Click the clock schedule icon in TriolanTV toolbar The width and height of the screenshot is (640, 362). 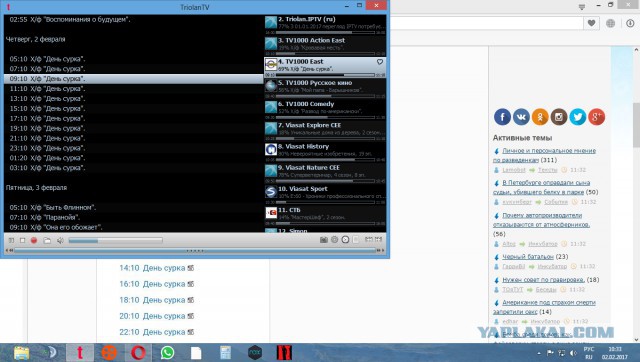pos(345,240)
